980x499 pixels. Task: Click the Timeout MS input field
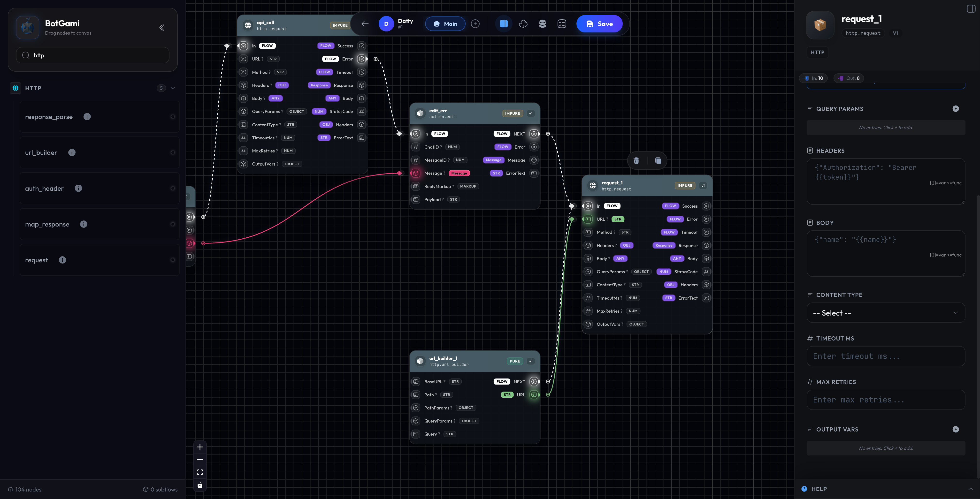point(885,356)
